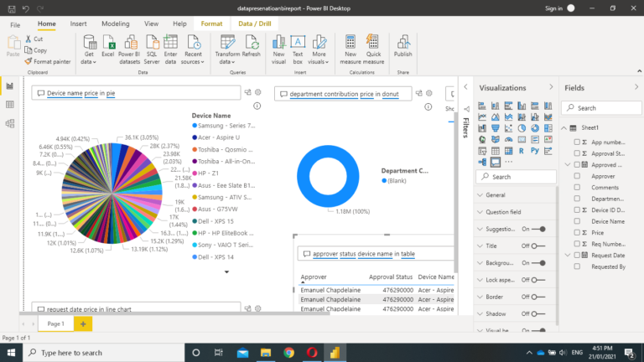Check the Approver field checkbox
644x362 pixels.
pyautogui.click(x=577, y=176)
